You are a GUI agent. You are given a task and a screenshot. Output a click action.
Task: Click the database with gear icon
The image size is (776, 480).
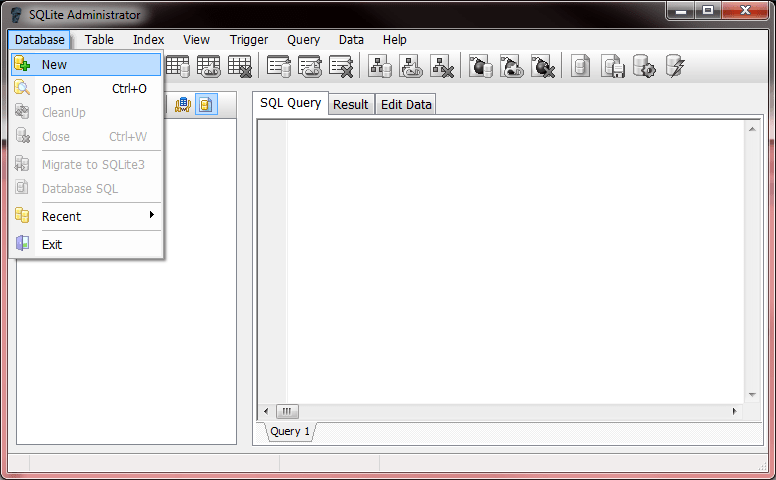click(644, 66)
